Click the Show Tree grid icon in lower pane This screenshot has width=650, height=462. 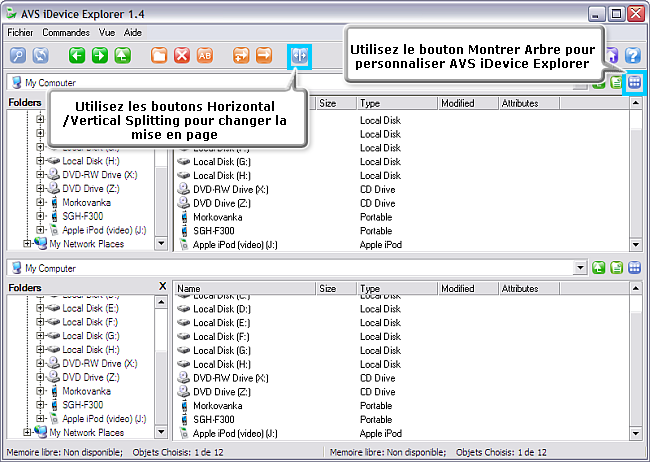[634, 268]
